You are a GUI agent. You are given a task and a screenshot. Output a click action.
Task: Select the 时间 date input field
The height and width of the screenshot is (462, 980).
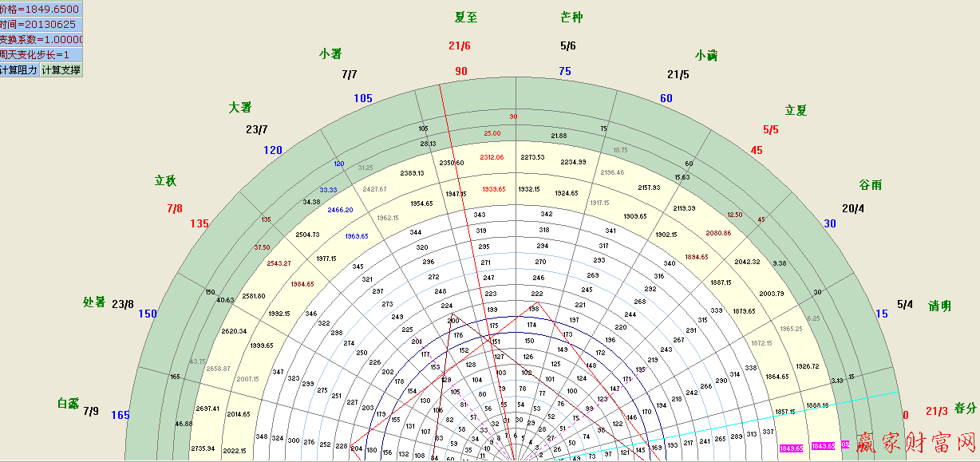pyautogui.click(x=41, y=24)
